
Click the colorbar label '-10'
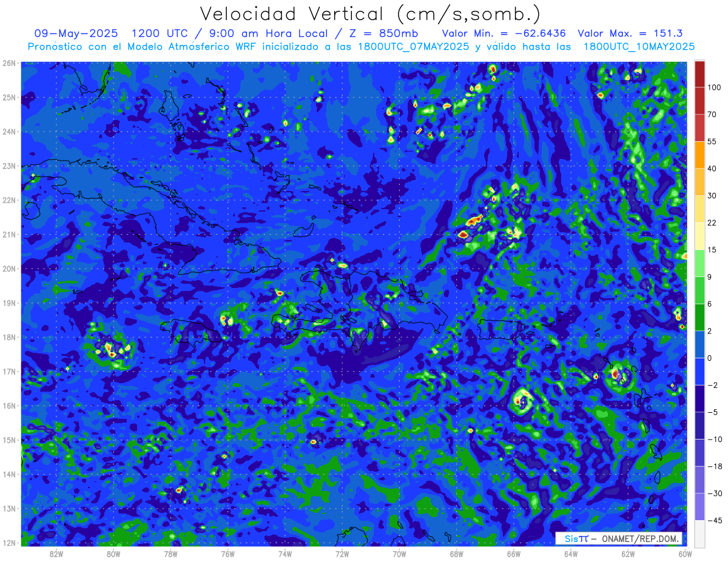[x=714, y=439]
